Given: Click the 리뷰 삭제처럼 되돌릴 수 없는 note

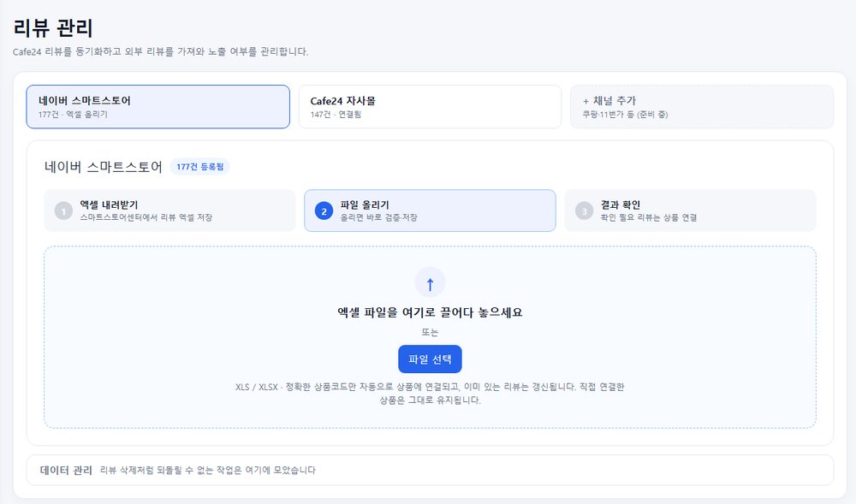Looking at the screenshot, I should 207,470.
